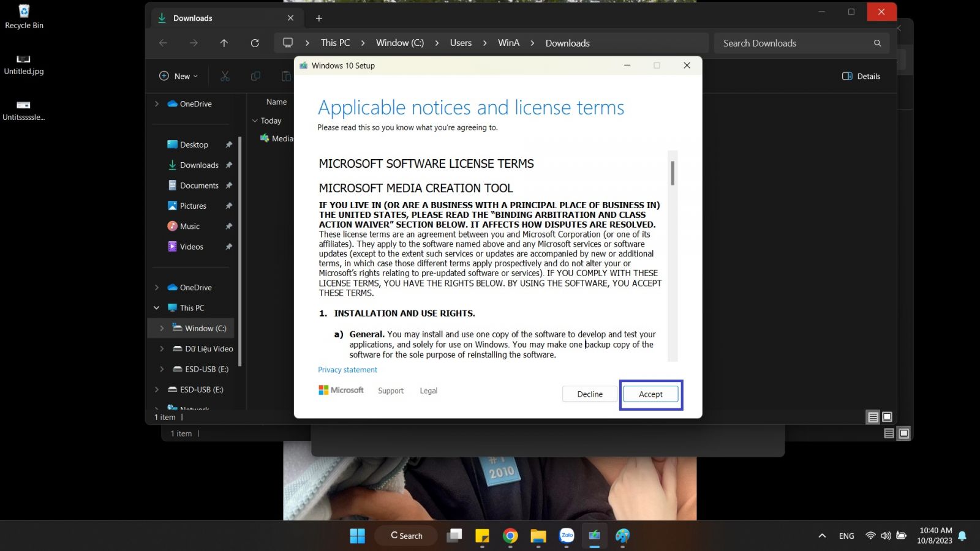Decline the license terms
This screenshot has width=980, height=551.
coord(590,394)
